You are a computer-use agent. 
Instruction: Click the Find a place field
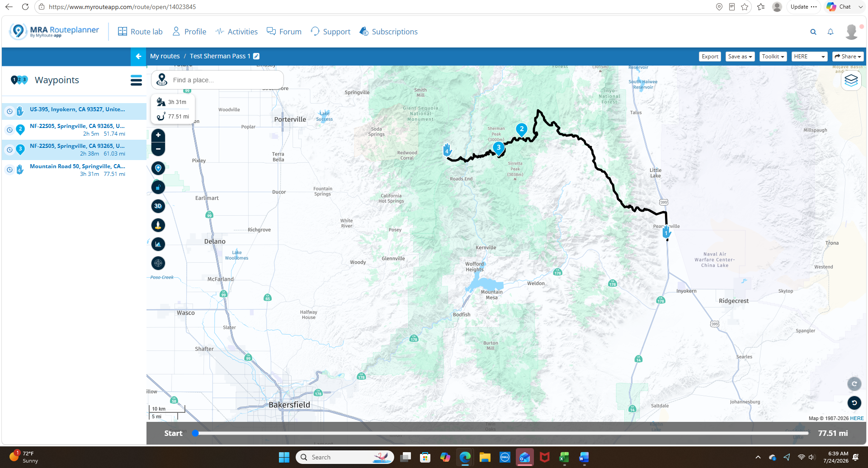[217, 80]
